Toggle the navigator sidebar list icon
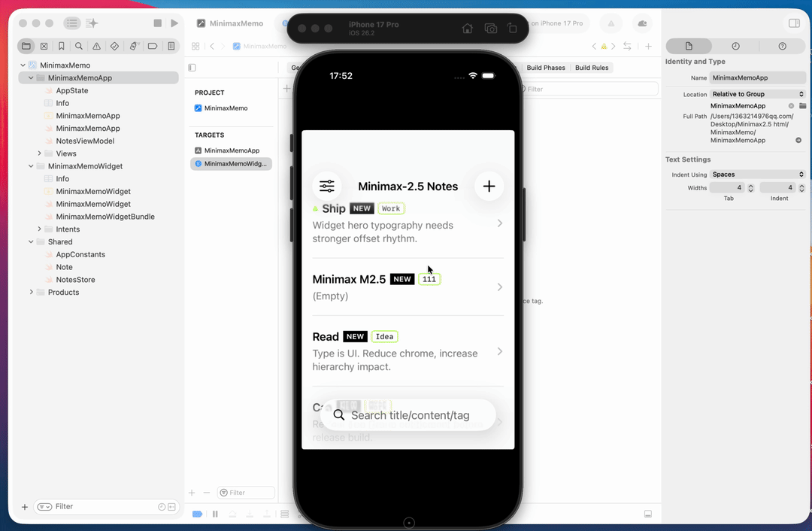Image resolution: width=812 pixels, height=531 pixels. pos(72,23)
